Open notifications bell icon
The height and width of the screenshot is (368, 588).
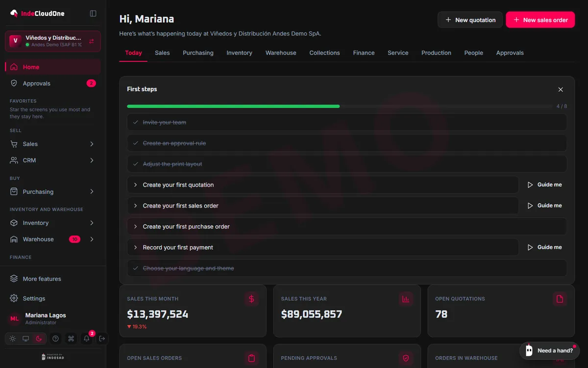coord(87,339)
